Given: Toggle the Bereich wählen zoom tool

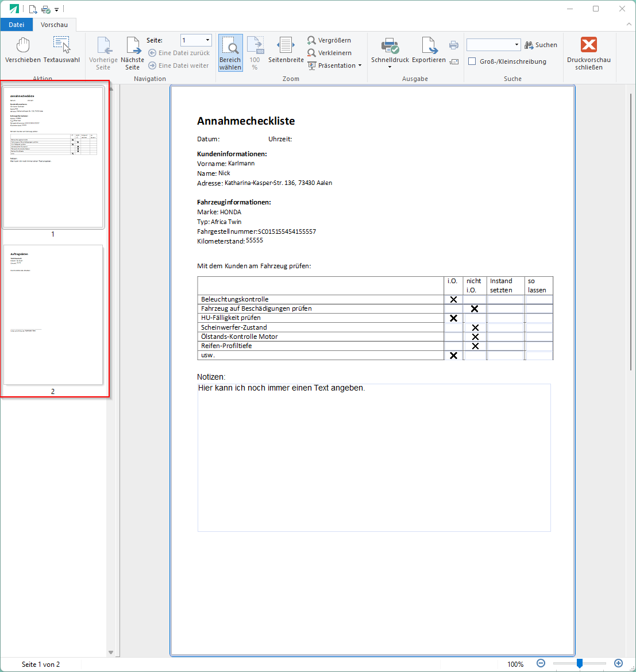Looking at the screenshot, I should [x=230, y=53].
